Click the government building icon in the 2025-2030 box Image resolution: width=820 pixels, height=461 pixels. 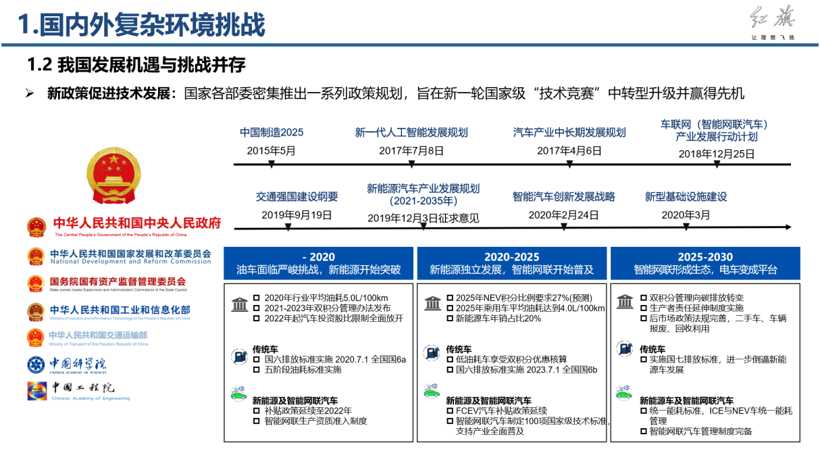point(625,302)
